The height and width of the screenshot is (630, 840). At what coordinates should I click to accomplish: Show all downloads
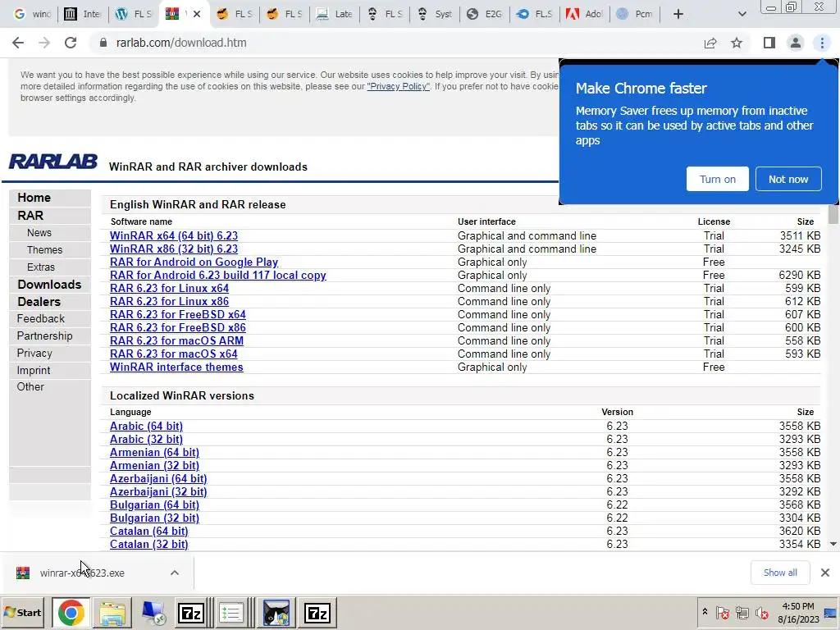[x=780, y=573]
